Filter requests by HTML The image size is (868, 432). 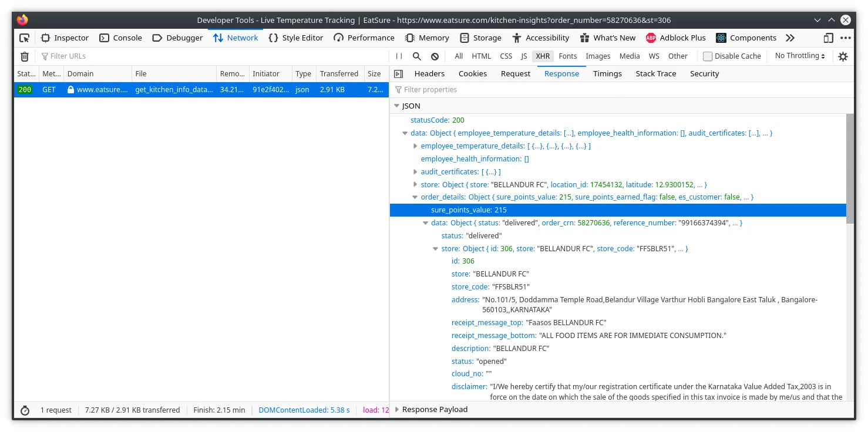[x=482, y=56]
